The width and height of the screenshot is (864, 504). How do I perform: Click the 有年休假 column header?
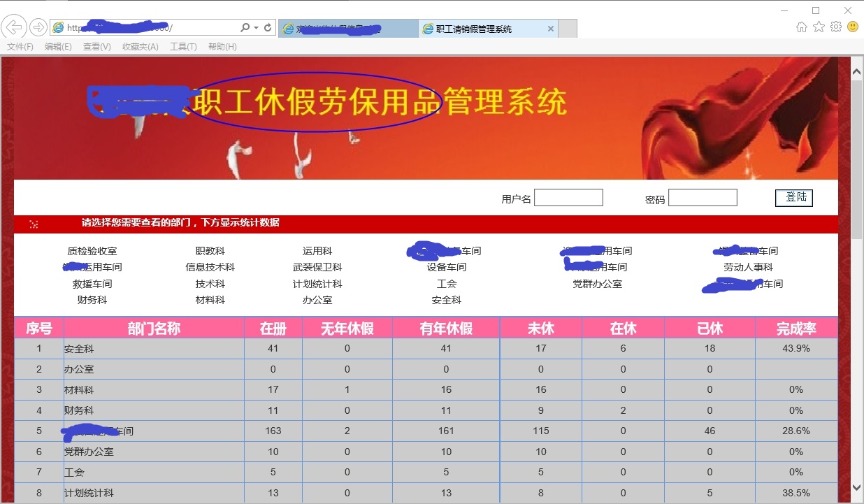[x=446, y=329]
